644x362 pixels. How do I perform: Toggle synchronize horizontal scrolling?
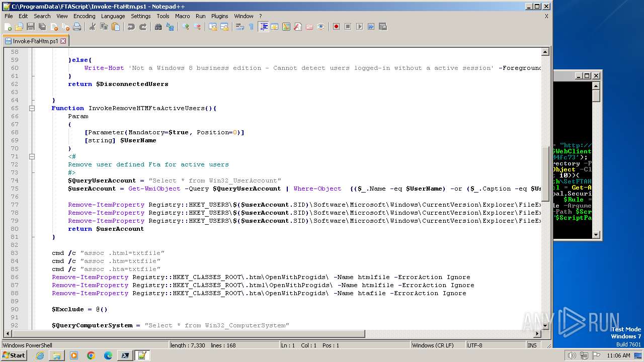click(x=224, y=27)
